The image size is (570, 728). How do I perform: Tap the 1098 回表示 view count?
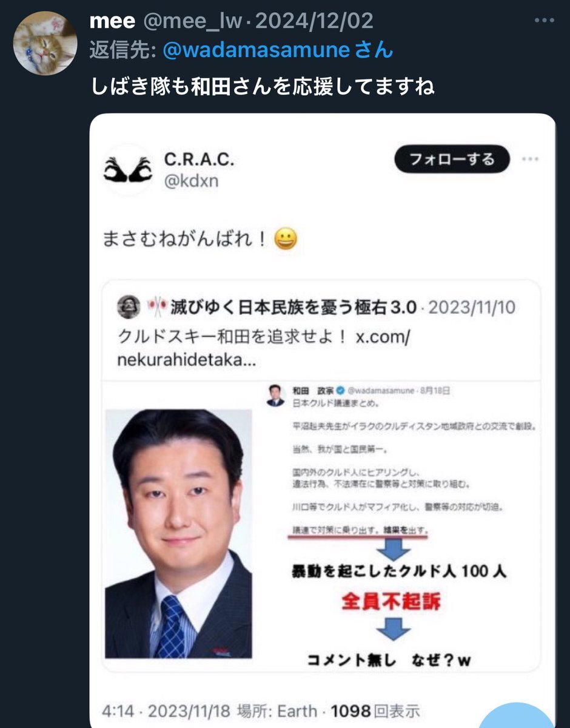[x=375, y=710]
